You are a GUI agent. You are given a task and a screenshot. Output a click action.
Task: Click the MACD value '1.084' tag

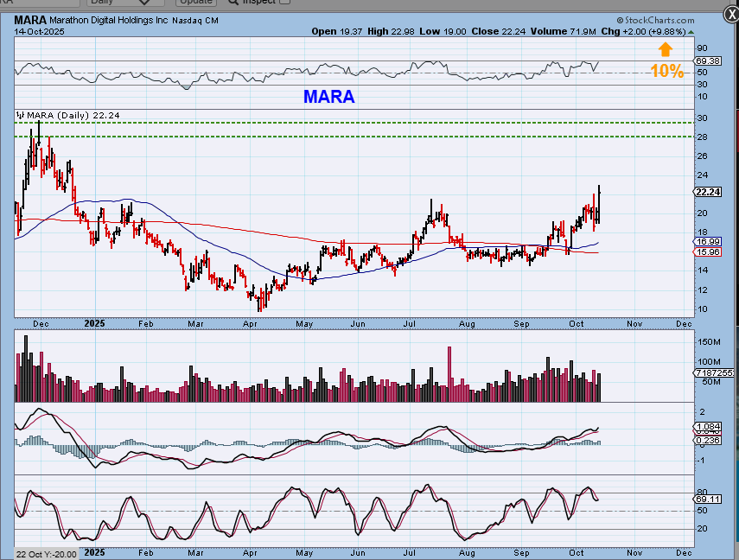[x=708, y=427]
